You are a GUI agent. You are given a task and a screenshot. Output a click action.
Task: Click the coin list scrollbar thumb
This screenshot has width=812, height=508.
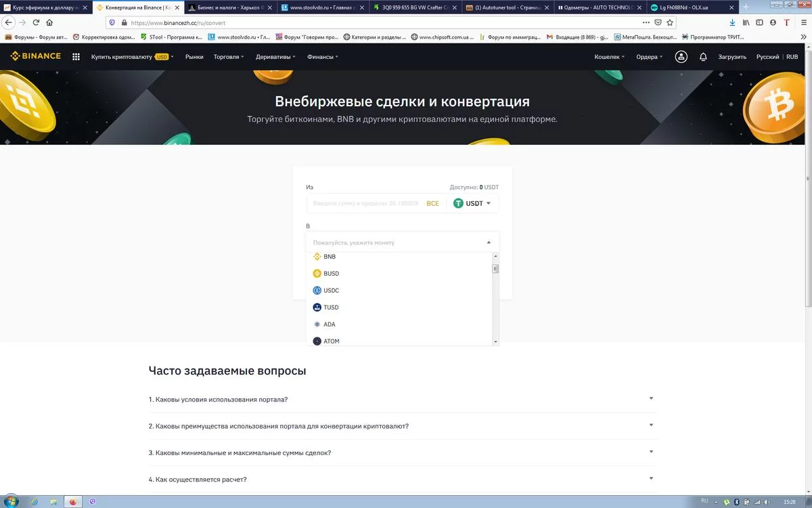coord(495,268)
